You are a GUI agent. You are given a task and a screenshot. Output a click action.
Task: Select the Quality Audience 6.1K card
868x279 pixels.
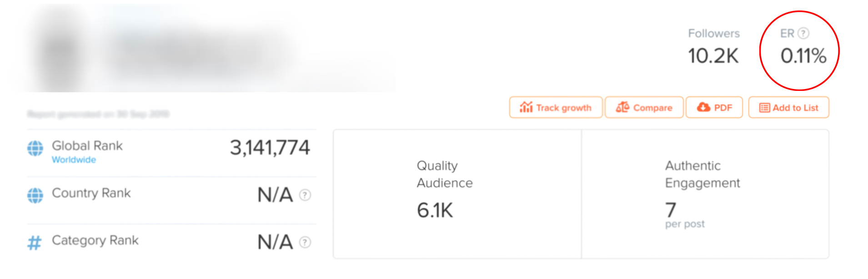(x=457, y=194)
